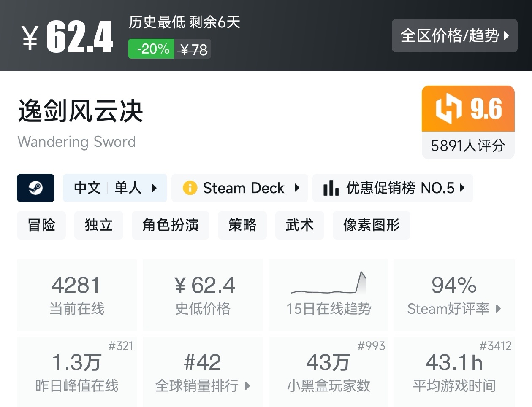Select the 角色扮演 tag

(x=171, y=225)
